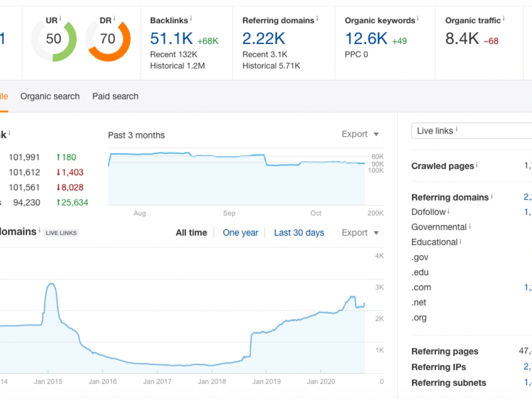Click the 101,561 rank value
This screenshot has width=532, height=399.
pyautogui.click(x=24, y=187)
